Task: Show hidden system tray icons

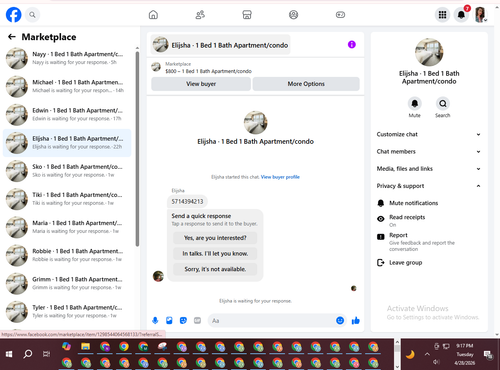Action: pos(427,354)
